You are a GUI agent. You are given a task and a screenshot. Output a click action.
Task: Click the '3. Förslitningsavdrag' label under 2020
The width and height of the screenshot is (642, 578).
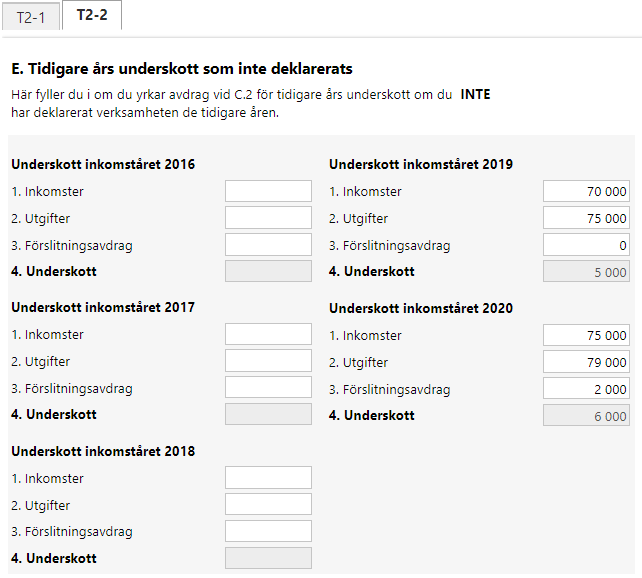(x=390, y=389)
